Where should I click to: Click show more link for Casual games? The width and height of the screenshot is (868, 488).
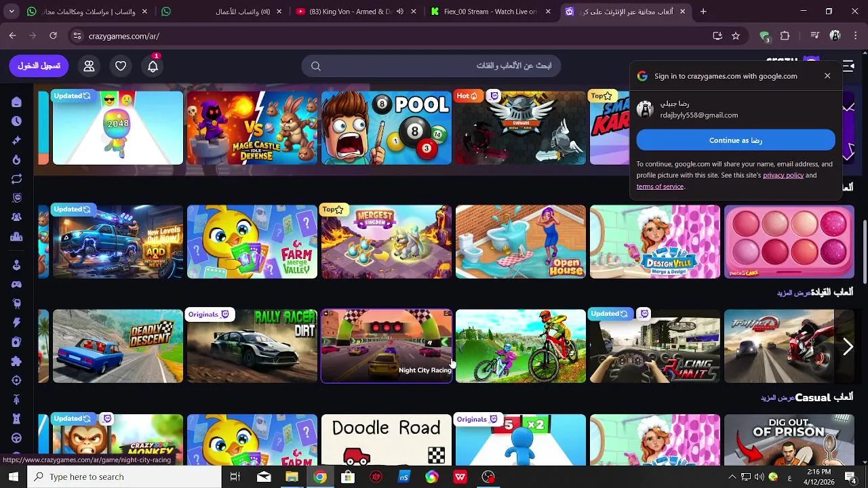pos(777,398)
